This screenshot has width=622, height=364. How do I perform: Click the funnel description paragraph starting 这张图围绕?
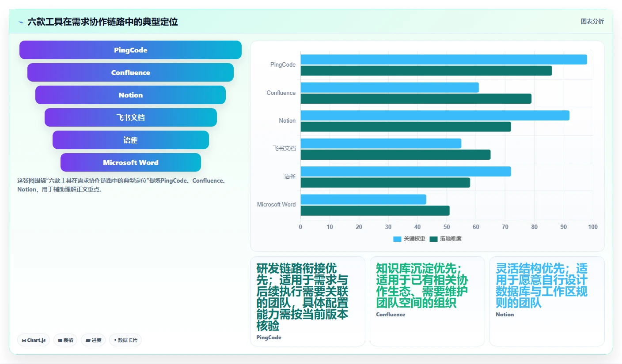coord(122,185)
